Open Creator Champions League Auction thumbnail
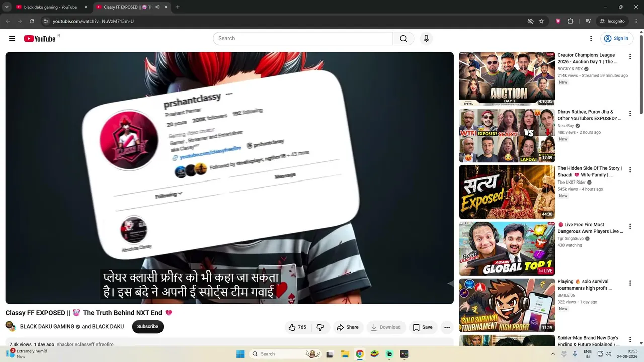 [507, 78]
